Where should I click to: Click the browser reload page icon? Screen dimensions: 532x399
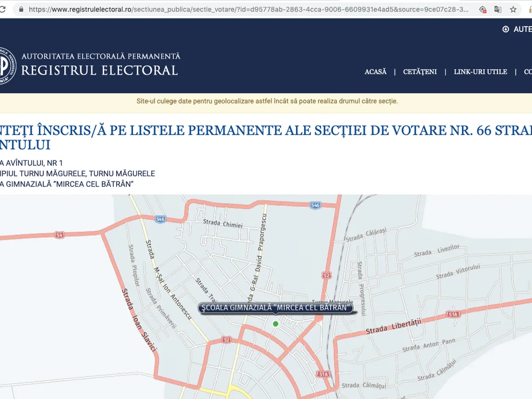(x=3, y=9)
